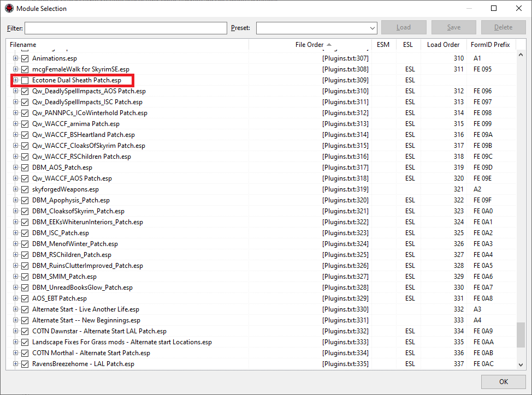Expand COTN Dawnstar - Alternate Start LAL Patch.esp
The image size is (532, 395).
[x=15, y=331]
